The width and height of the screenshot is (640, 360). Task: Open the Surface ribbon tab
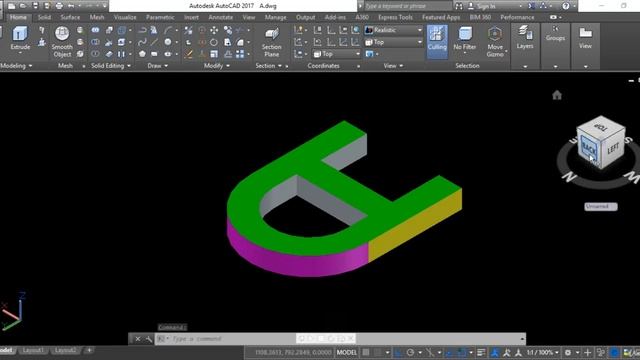[x=70, y=17]
